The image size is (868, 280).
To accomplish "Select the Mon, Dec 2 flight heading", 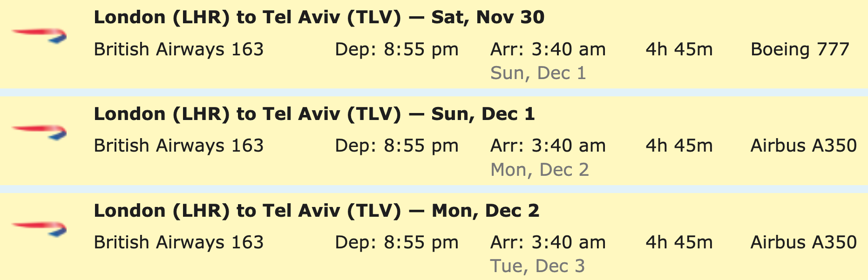I will click(317, 211).
